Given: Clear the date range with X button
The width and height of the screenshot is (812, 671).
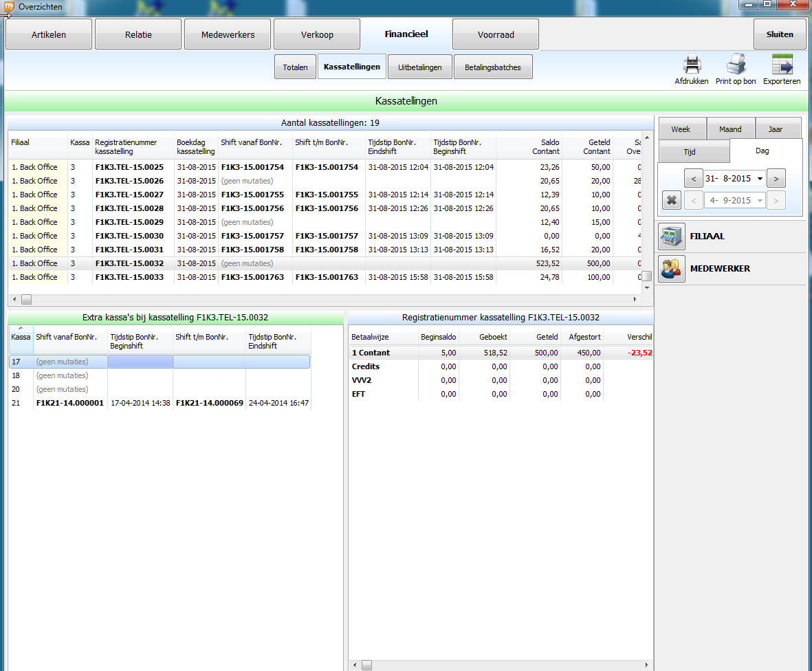Looking at the screenshot, I should pos(672,201).
